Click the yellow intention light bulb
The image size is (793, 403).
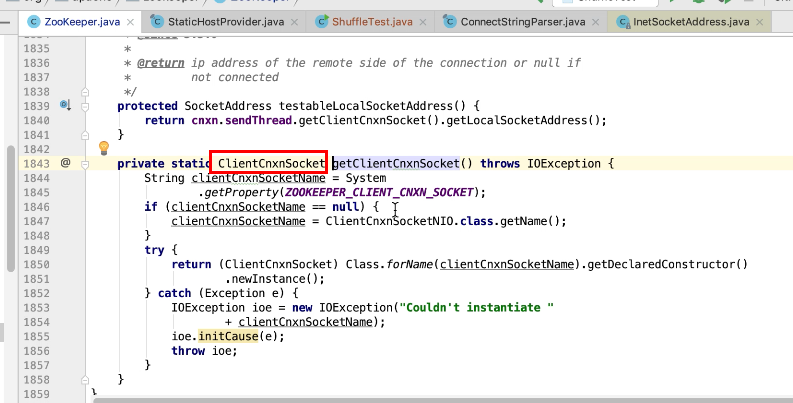[x=104, y=148]
